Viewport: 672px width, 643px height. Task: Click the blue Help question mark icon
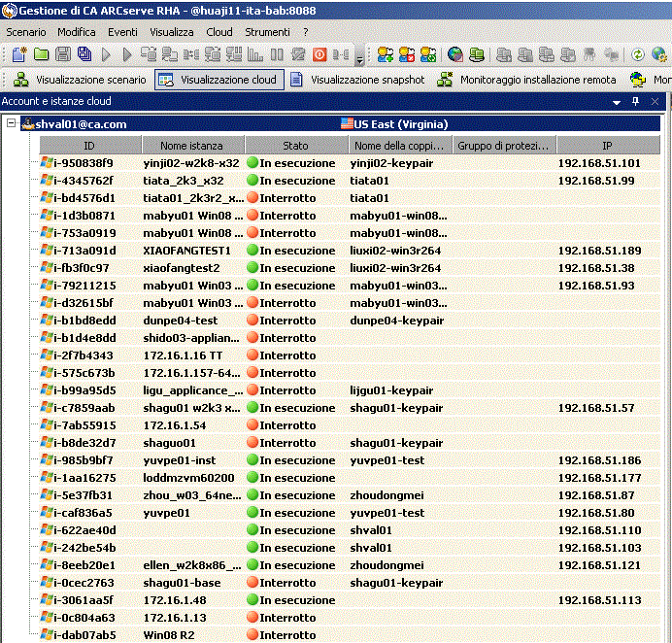click(659, 54)
